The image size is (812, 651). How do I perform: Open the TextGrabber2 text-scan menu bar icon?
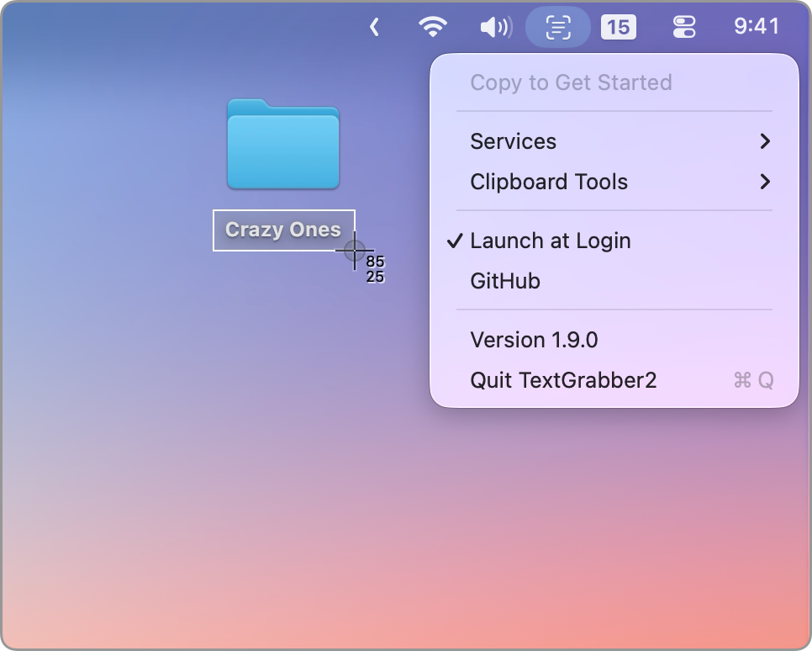[557, 26]
